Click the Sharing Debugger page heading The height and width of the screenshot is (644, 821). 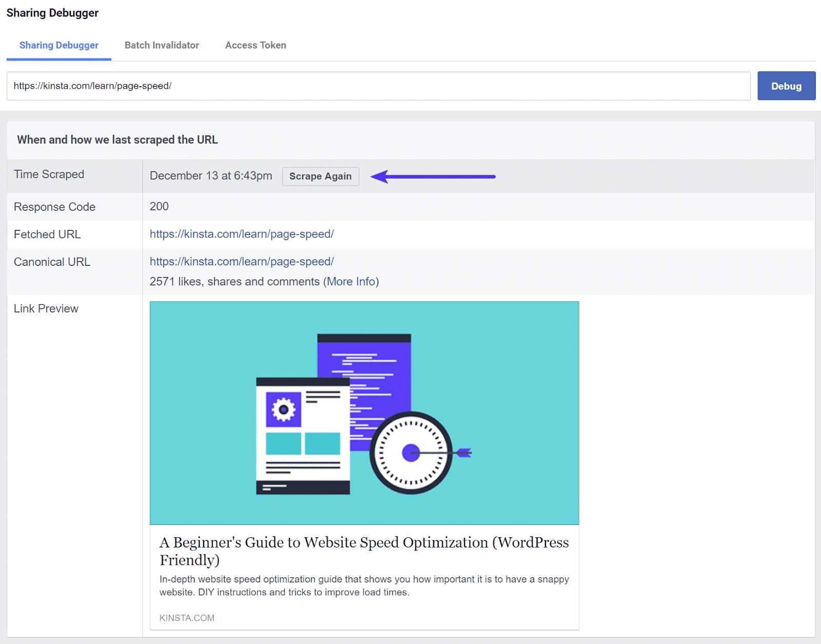pos(52,13)
